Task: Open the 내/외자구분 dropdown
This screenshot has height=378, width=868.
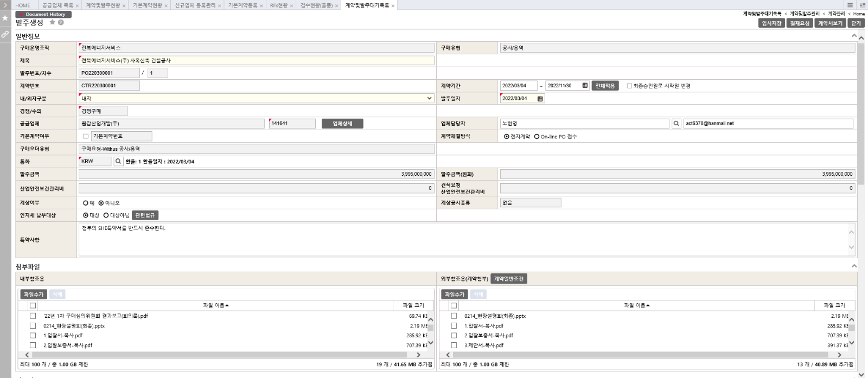Action: 429,99
